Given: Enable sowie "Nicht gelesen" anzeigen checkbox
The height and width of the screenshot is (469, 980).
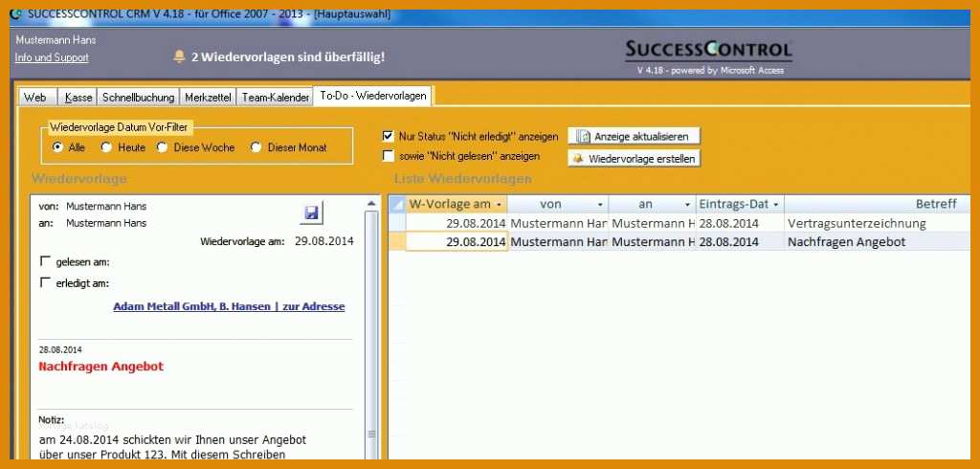Looking at the screenshot, I should pyautogui.click(x=389, y=156).
